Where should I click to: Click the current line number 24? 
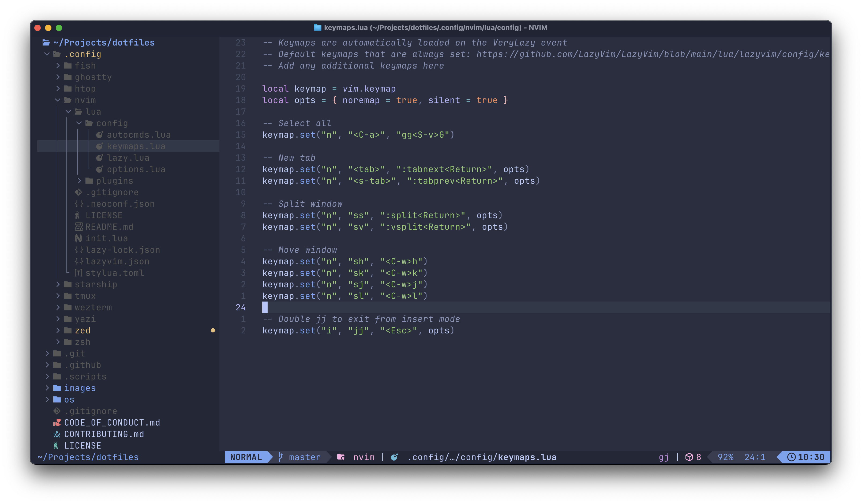click(241, 307)
